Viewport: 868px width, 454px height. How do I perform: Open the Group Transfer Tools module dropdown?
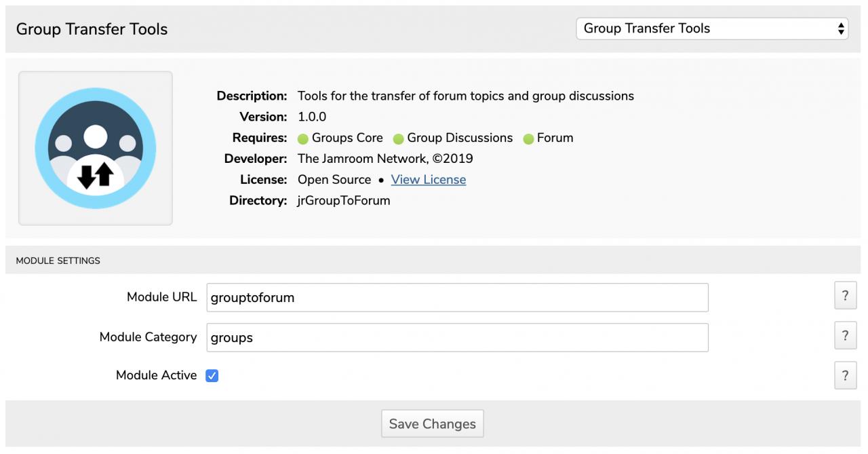[x=712, y=29]
